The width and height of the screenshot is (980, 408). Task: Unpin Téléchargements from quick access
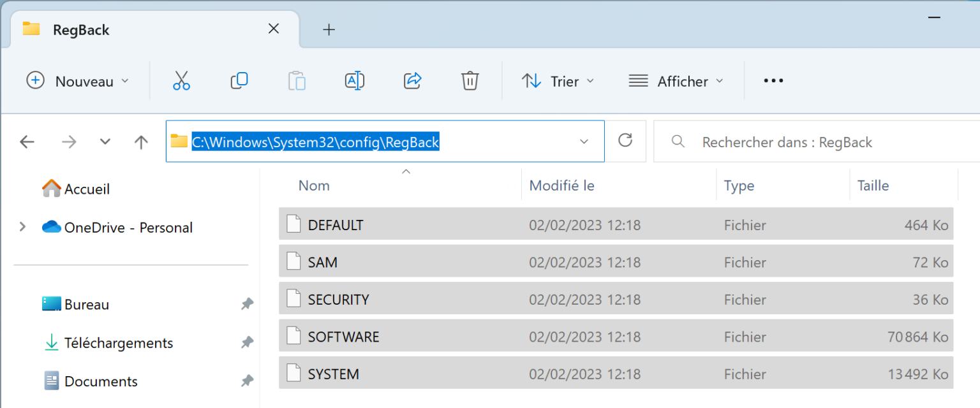pos(248,343)
